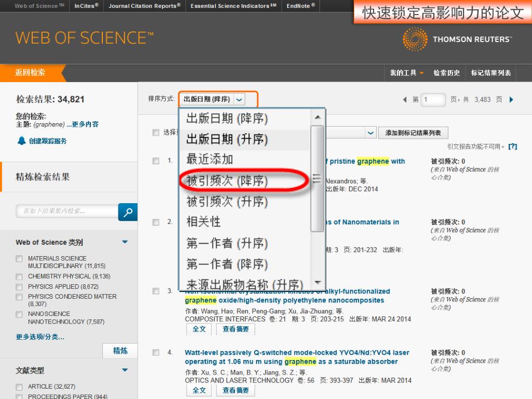The height and width of the screenshot is (399, 532).
Task: Open the Journal Citation Reports tab
Action: tap(144, 6)
